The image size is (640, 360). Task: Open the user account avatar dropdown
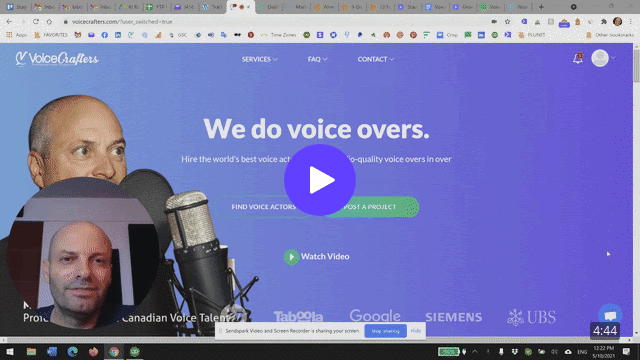(603, 58)
